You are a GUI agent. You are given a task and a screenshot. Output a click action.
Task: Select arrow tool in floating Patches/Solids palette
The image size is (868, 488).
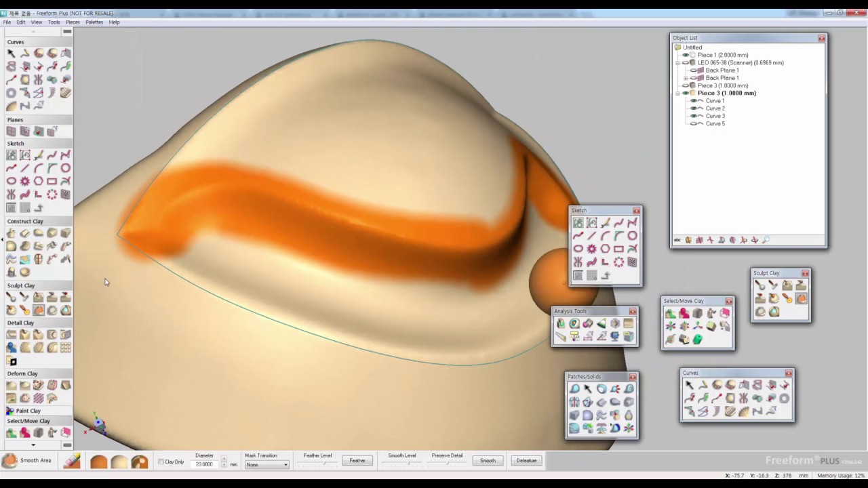[x=588, y=389]
